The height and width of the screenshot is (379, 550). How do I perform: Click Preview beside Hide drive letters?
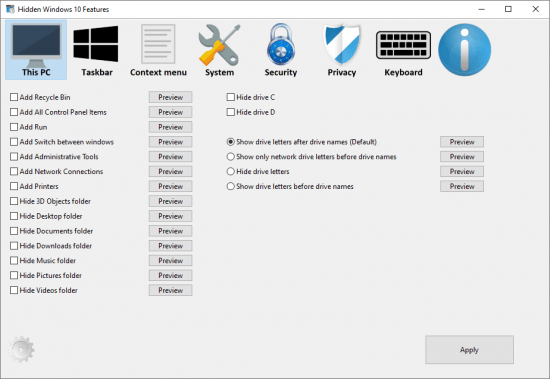coord(462,171)
